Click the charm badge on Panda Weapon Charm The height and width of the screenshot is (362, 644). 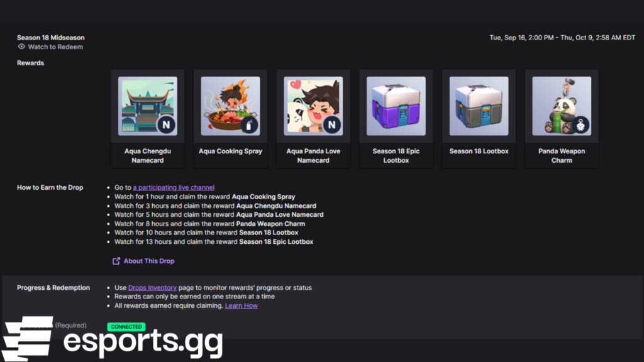pyautogui.click(x=580, y=125)
